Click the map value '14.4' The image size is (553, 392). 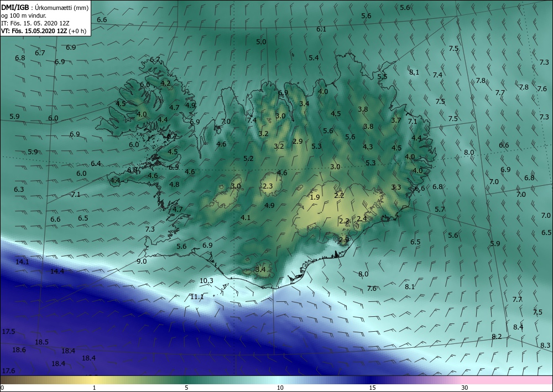(x=57, y=271)
